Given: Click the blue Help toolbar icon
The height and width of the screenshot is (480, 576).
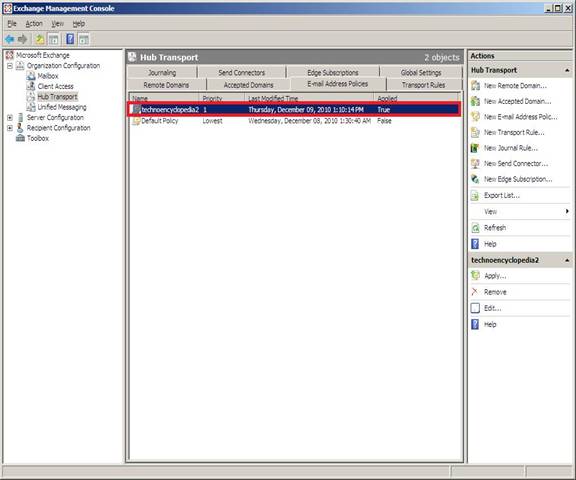Looking at the screenshot, I should tap(70, 39).
